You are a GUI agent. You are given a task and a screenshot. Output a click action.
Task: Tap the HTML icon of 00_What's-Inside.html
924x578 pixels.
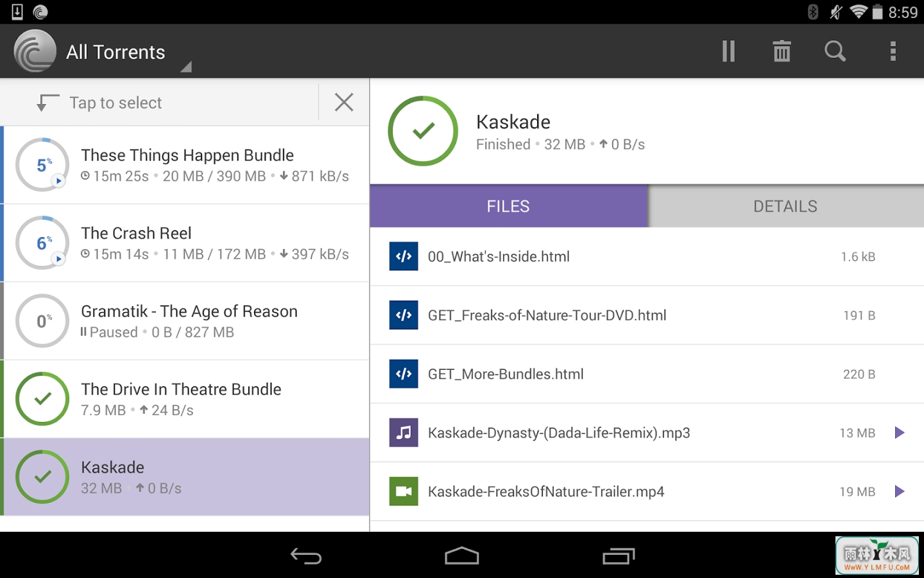[x=404, y=256]
